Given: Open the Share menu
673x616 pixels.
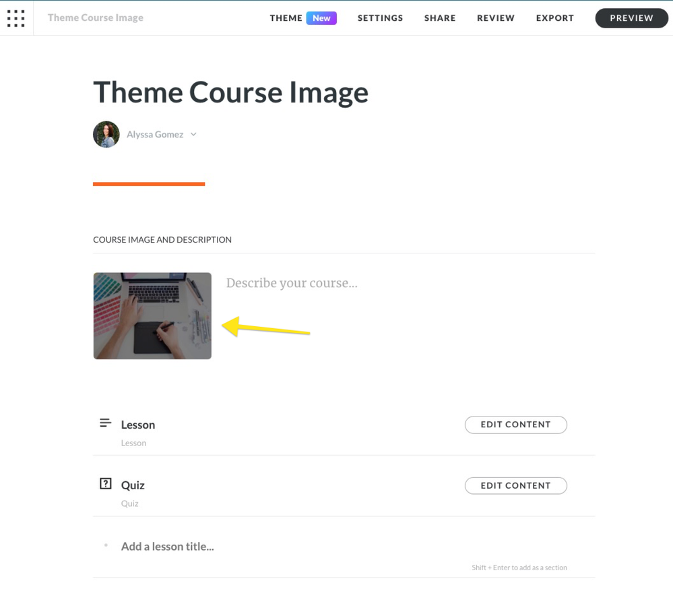Looking at the screenshot, I should [440, 18].
